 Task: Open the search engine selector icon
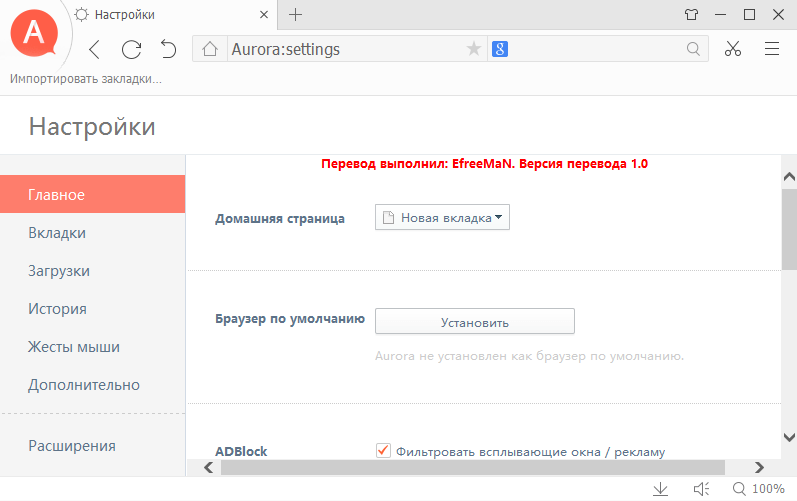[500, 49]
